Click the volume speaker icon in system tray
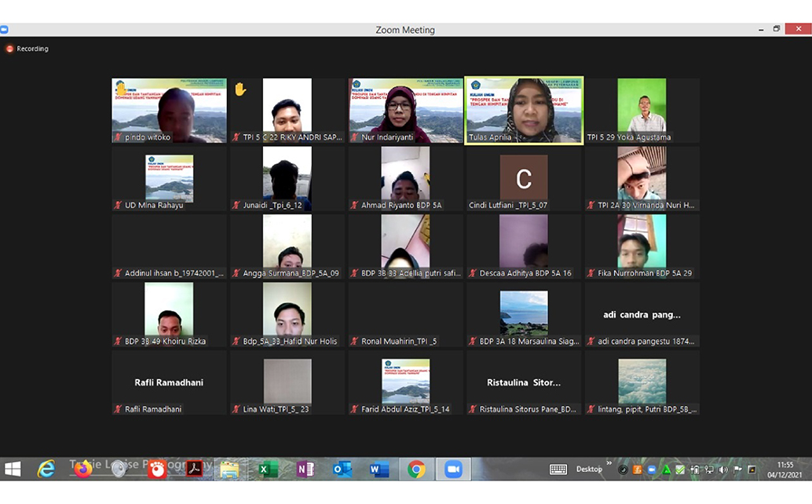 pyautogui.click(x=722, y=469)
